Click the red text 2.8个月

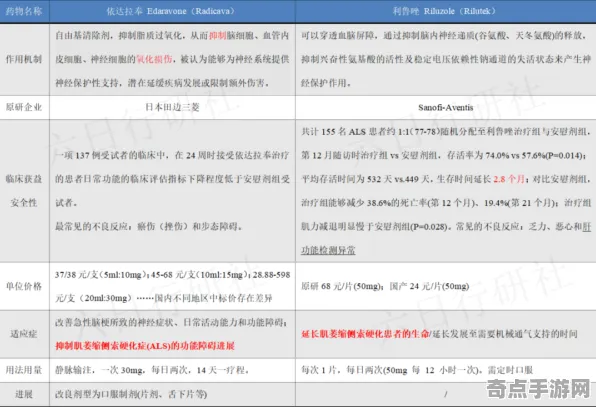coord(509,179)
